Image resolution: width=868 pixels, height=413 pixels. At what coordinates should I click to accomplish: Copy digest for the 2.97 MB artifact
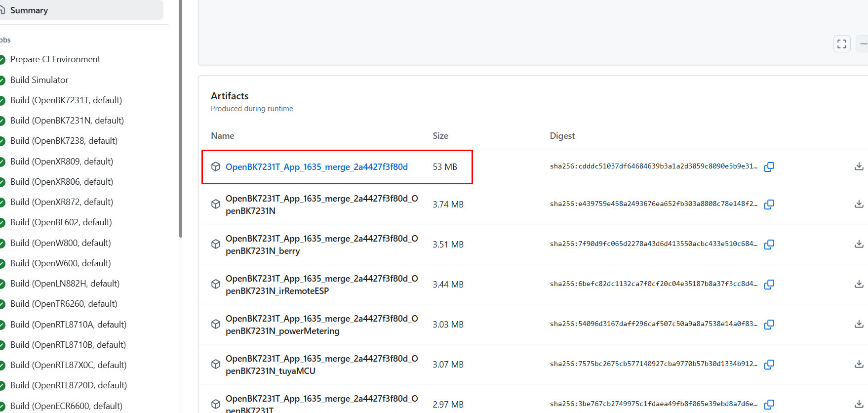click(769, 405)
